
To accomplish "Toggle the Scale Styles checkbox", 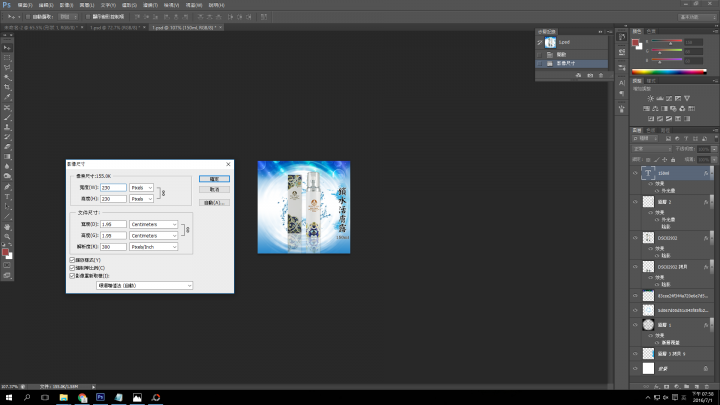I will click(x=72, y=260).
